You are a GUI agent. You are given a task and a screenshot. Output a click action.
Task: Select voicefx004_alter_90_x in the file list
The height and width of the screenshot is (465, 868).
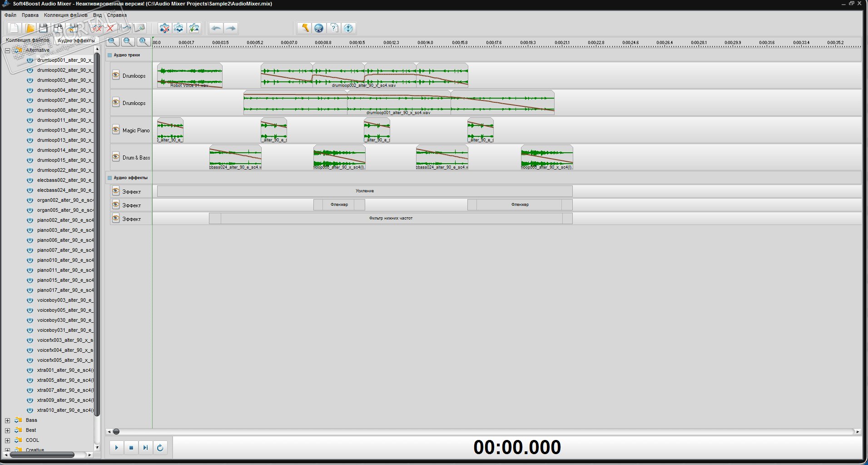point(65,350)
